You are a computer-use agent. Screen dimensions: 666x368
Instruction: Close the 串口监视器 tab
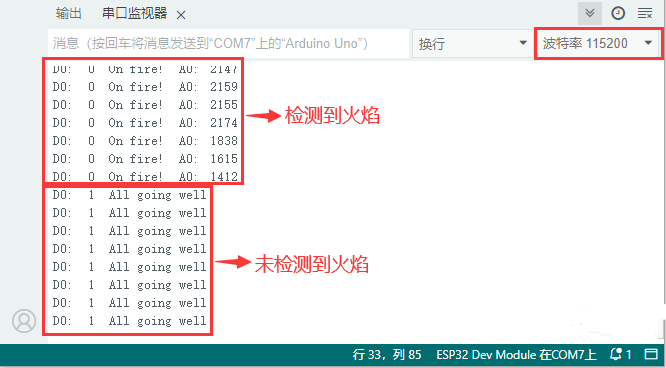coord(181,15)
